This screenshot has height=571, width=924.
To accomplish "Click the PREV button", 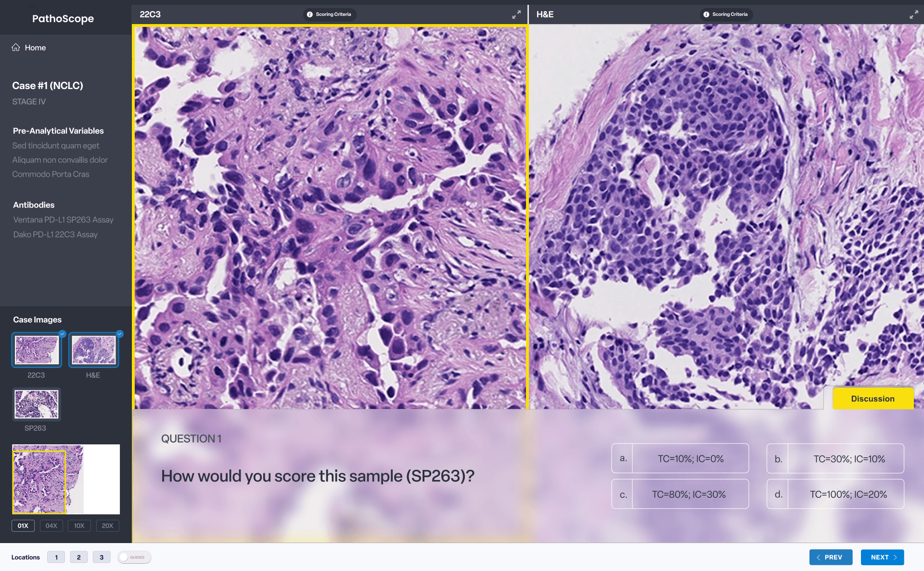I will pos(831,557).
